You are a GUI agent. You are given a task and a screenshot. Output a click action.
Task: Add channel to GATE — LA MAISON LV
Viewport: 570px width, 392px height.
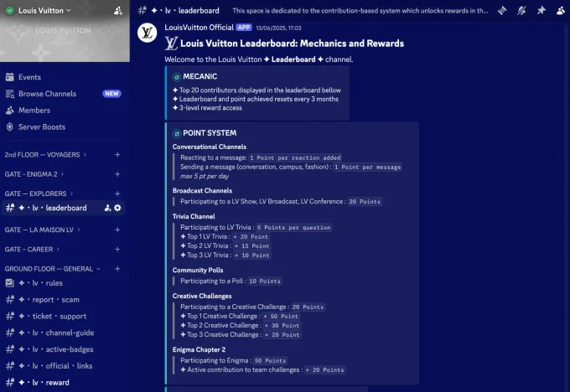(117, 230)
